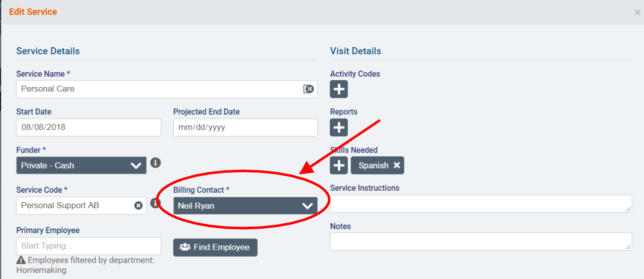Add a Report using plus icon
This screenshot has width=644, height=279.
339,128
